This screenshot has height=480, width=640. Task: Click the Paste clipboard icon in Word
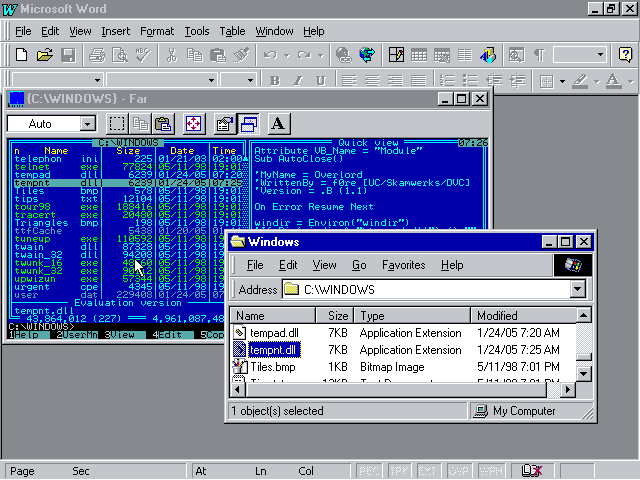pyautogui.click(x=218, y=54)
